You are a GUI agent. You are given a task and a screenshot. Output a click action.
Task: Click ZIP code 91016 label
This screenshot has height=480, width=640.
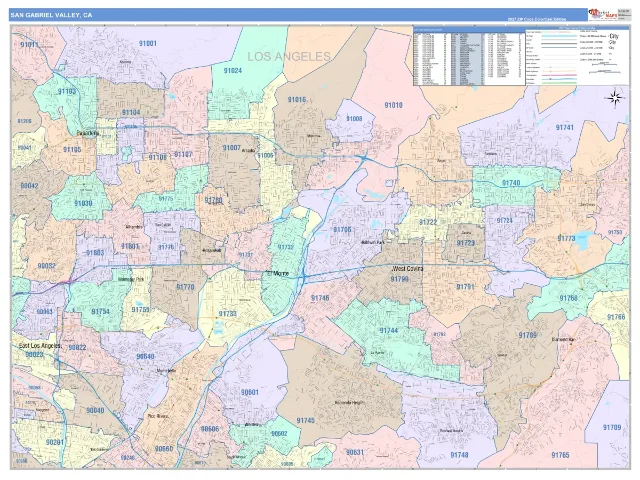(297, 100)
